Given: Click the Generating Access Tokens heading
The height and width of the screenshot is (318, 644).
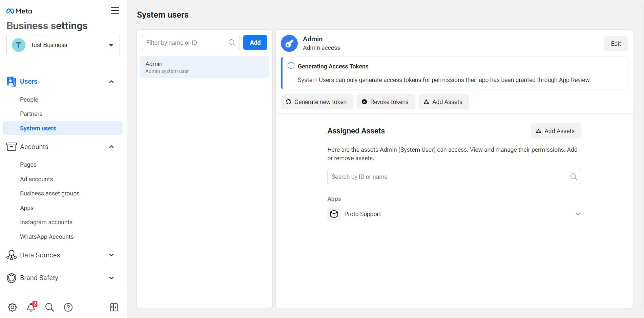Looking at the screenshot, I should (x=333, y=66).
